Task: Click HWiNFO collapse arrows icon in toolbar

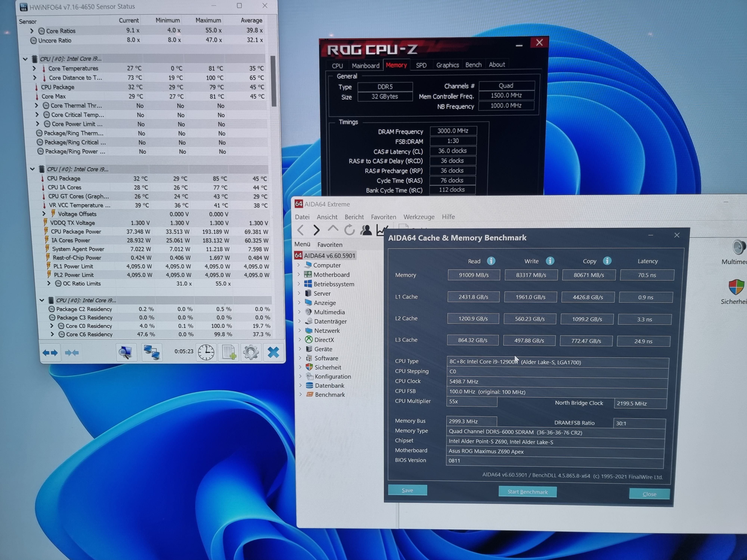Action: coord(72,353)
